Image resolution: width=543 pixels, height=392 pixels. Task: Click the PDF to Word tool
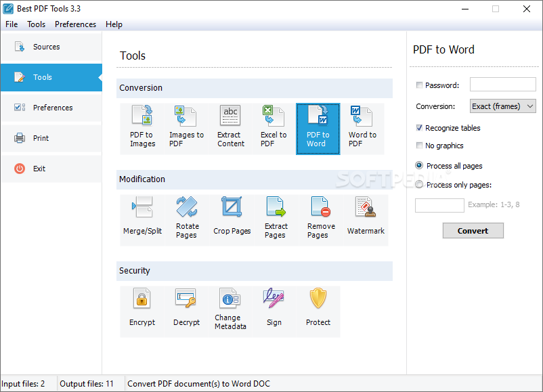[x=318, y=129]
